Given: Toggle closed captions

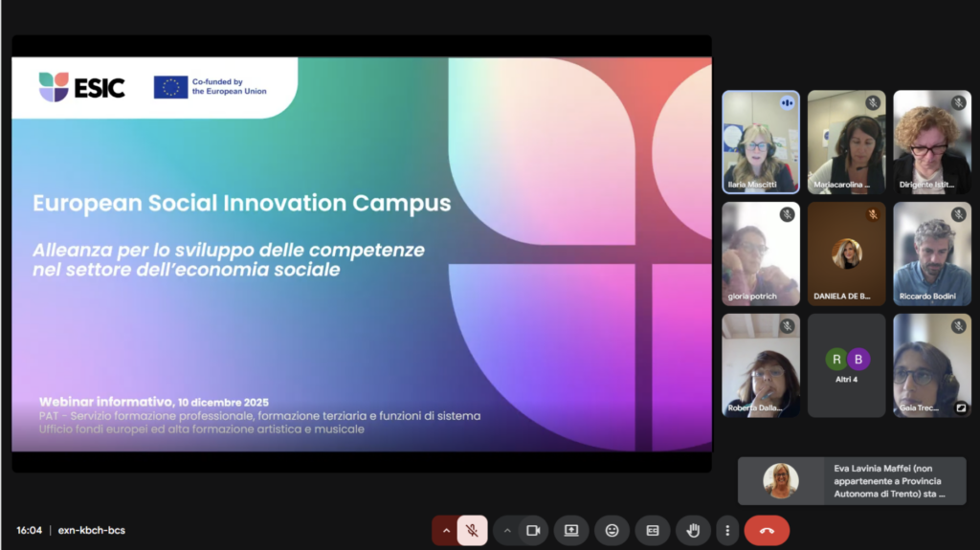Looking at the screenshot, I should tap(653, 530).
